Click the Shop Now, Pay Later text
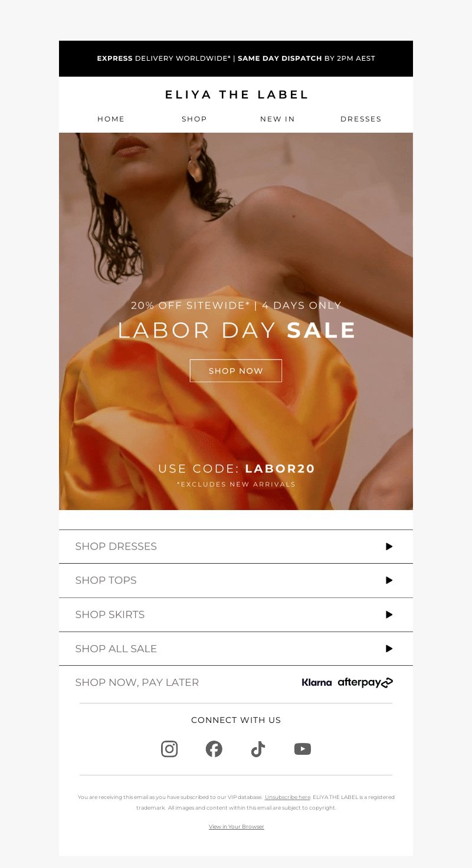Image resolution: width=472 pixels, height=868 pixels. tap(137, 682)
